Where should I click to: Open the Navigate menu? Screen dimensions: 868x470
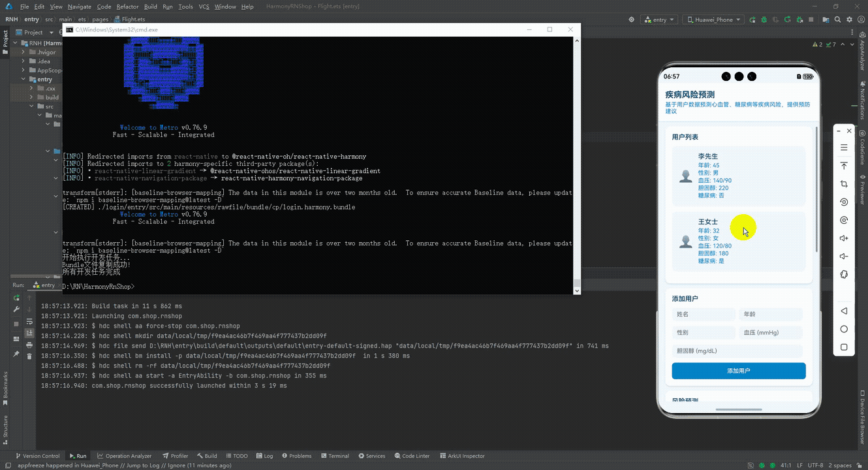pyautogui.click(x=80, y=7)
